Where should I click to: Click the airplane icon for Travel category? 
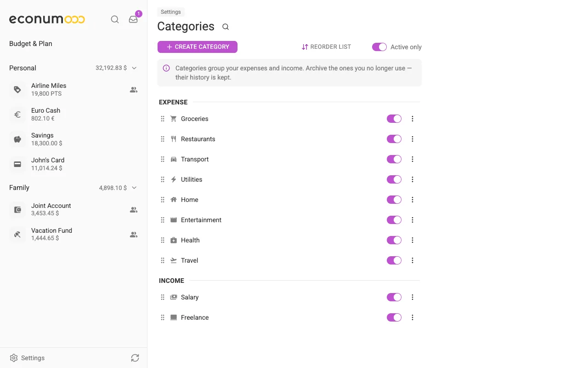click(174, 260)
